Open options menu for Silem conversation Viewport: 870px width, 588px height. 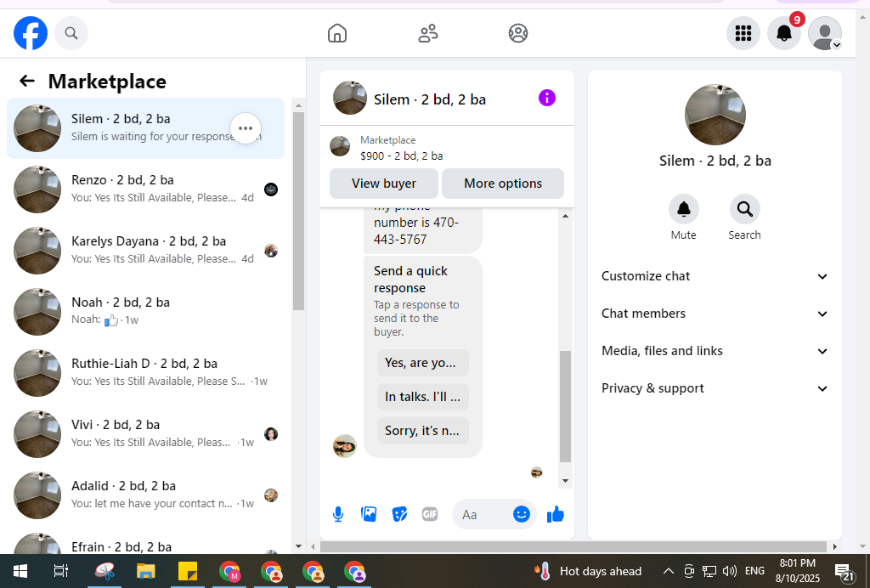pos(246,128)
